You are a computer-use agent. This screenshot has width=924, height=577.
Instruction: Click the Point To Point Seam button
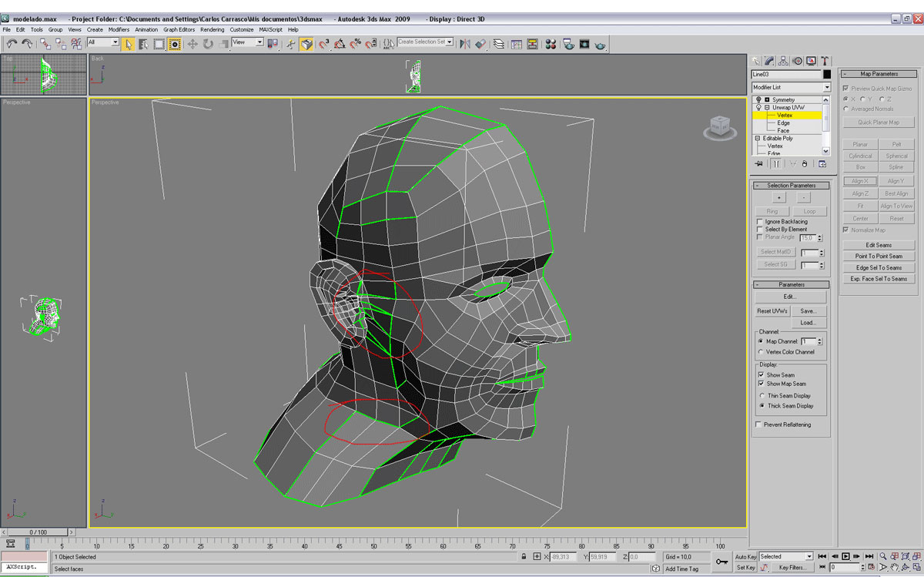[879, 256]
